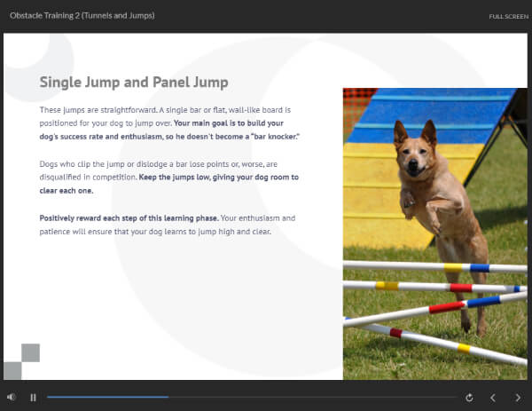532x411 pixels.
Task: Seek within the unfilled gray progress track
Action: [312, 397]
